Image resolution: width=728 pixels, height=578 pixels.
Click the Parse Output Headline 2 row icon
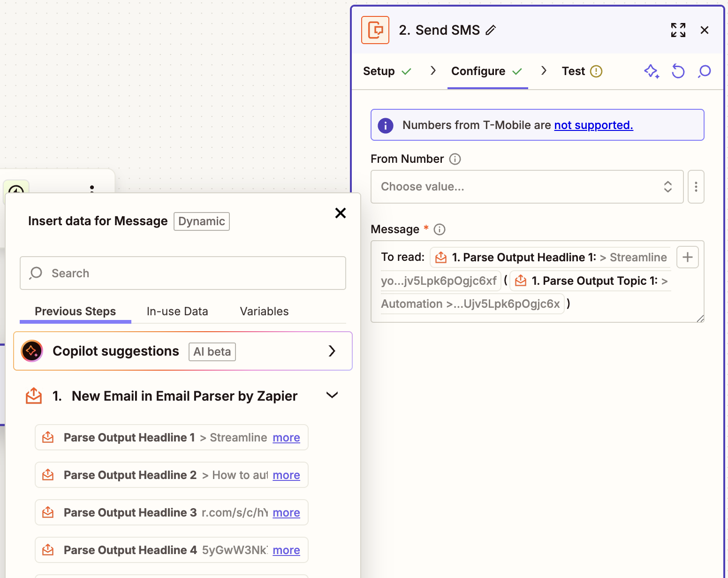[x=48, y=475]
